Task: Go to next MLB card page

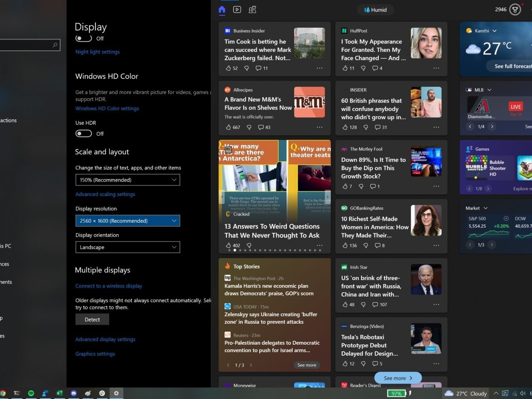Action: click(492, 126)
